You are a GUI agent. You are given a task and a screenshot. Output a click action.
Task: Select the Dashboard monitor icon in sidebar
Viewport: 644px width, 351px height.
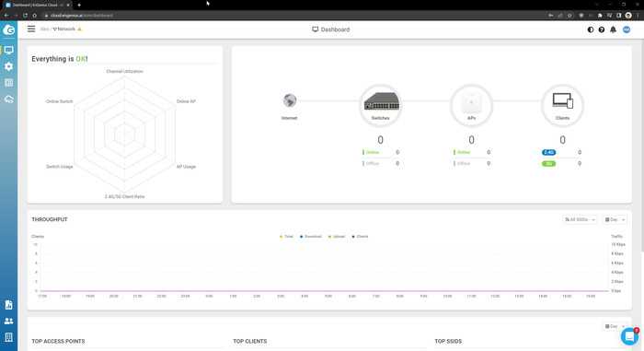(x=8, y=50)
